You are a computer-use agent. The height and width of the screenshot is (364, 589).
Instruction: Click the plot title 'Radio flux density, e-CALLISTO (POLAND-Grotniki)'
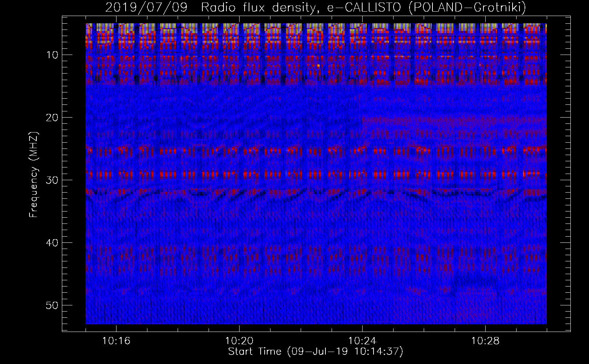363,7
